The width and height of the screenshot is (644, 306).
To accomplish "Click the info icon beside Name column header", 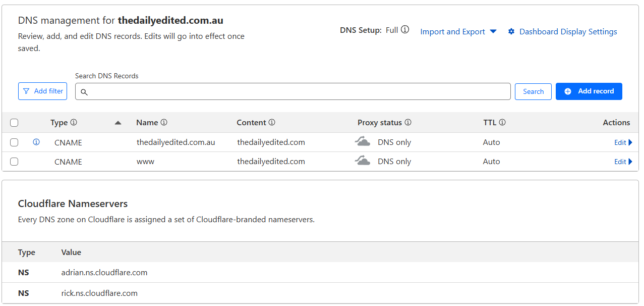I will [x=164, y=123].
